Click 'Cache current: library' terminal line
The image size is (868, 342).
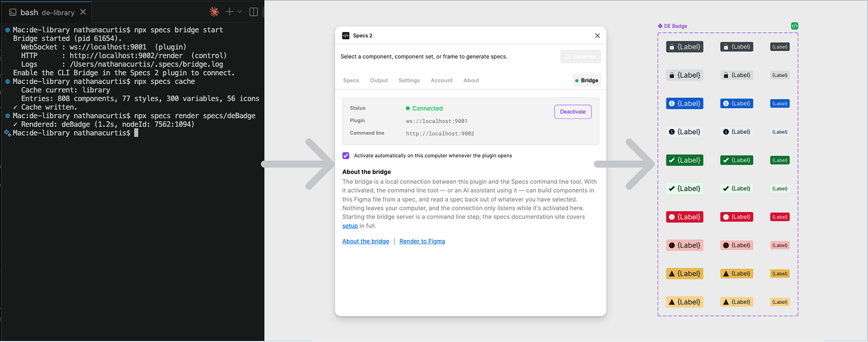pyautogui.click(x=66, y=90)
